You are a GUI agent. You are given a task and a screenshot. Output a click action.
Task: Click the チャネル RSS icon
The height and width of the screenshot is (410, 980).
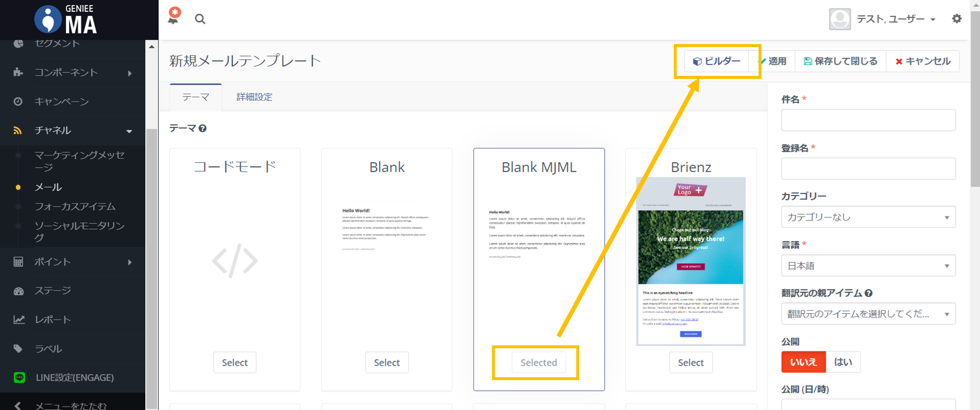pos(18,130)
